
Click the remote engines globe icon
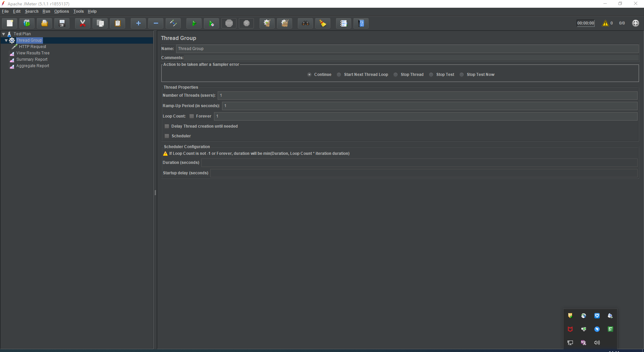635,23
